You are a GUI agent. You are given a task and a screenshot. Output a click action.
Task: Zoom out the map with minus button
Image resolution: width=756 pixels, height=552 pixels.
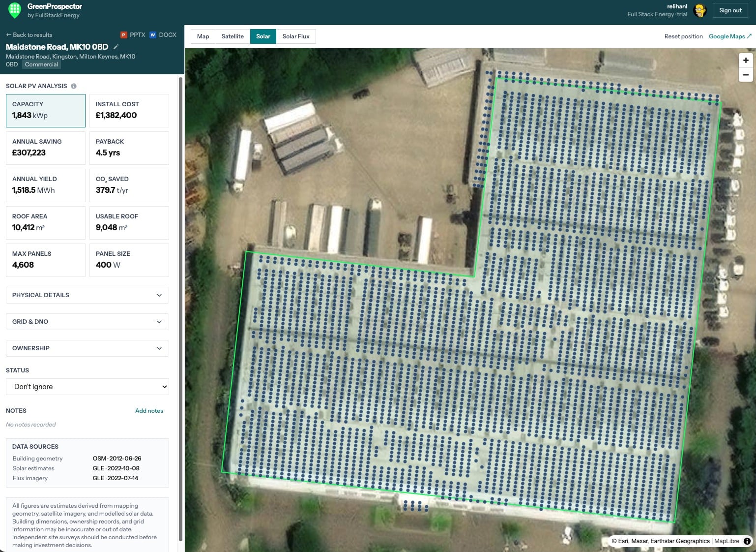(746, 75)
